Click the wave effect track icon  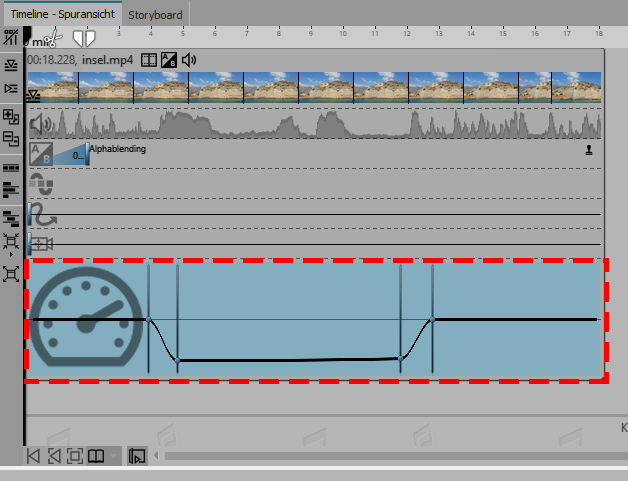tap(41, 184)
